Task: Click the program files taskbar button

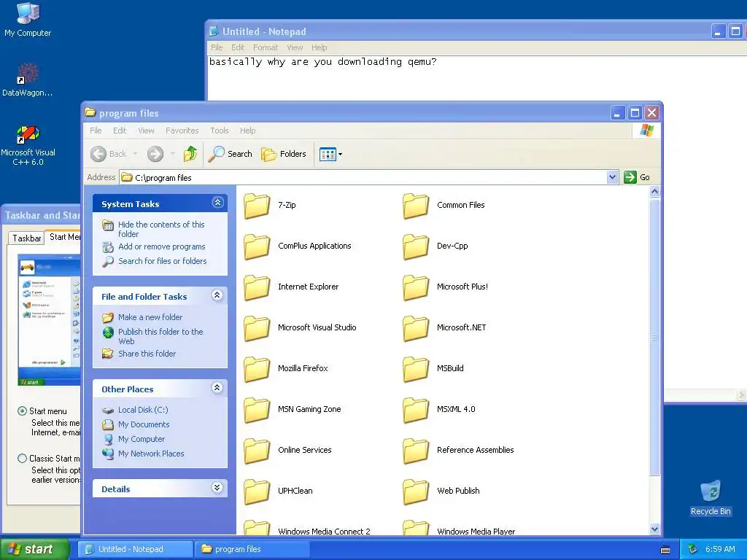Action: tap(252, 549)
